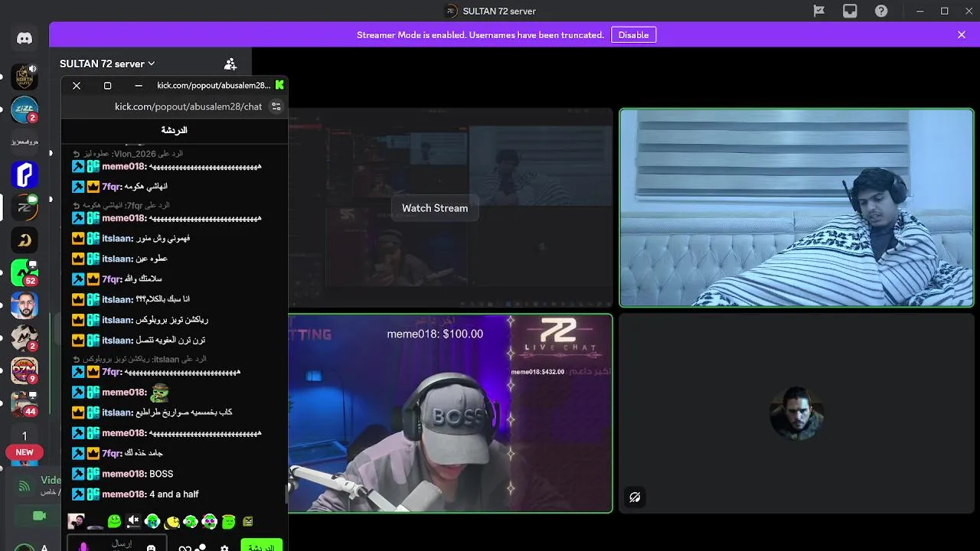Select the crying earth emote
The height and width of the screenshot is (551, 980).
[152, 522]
